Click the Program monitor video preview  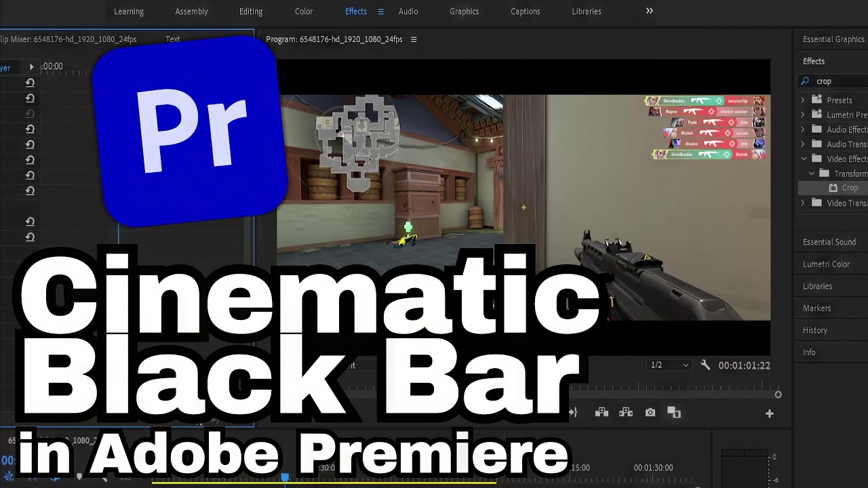coord(524,207)
